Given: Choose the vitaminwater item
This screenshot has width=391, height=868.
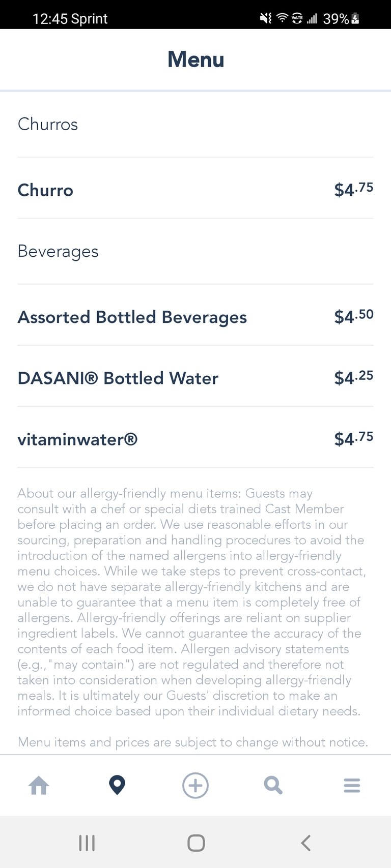Looking at the screenshot, I should (77, 439).
